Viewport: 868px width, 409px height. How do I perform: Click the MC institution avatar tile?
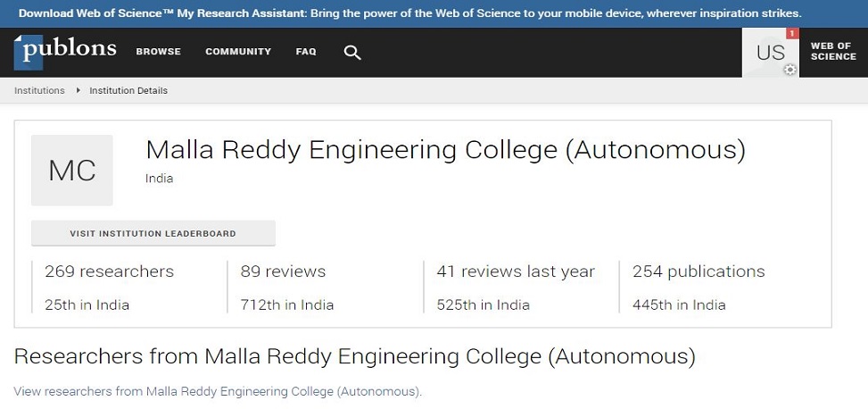point(72,171)
